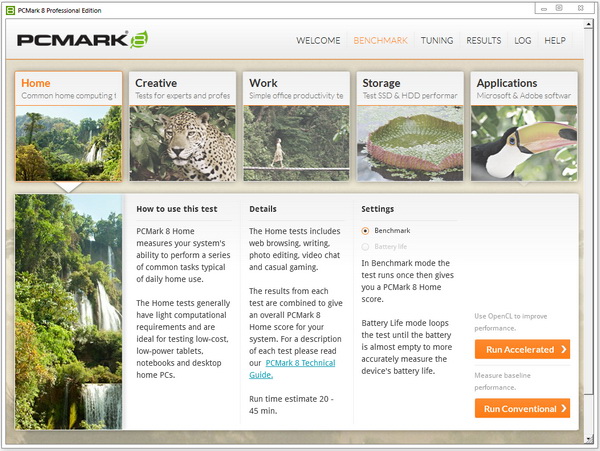Click the Storage lily pad thumbnail
This screenshot has height=451, width=600.
[410, 143]
